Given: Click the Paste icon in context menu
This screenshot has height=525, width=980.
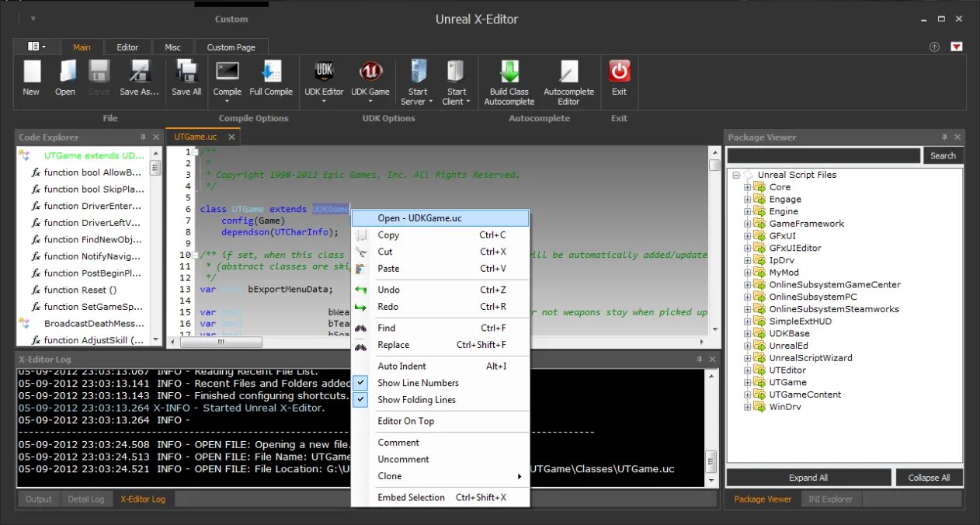Looking at the screenshot, I should click(361, 269).
